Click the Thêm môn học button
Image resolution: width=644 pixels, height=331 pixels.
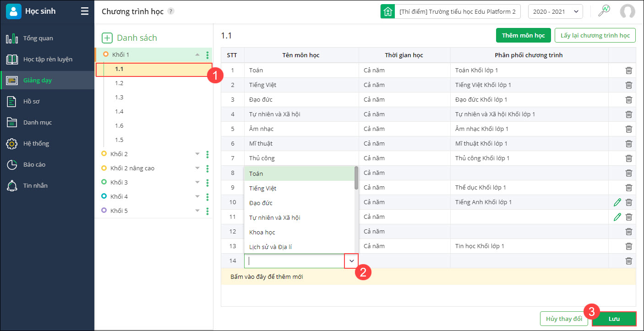coord(523,35)
